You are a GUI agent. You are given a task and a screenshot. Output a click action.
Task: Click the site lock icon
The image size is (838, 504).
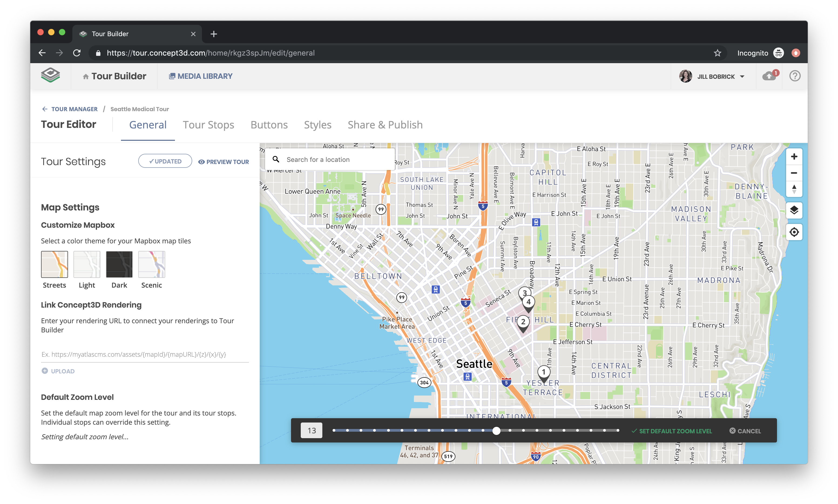pyautogui.click(x=98, y=53)
